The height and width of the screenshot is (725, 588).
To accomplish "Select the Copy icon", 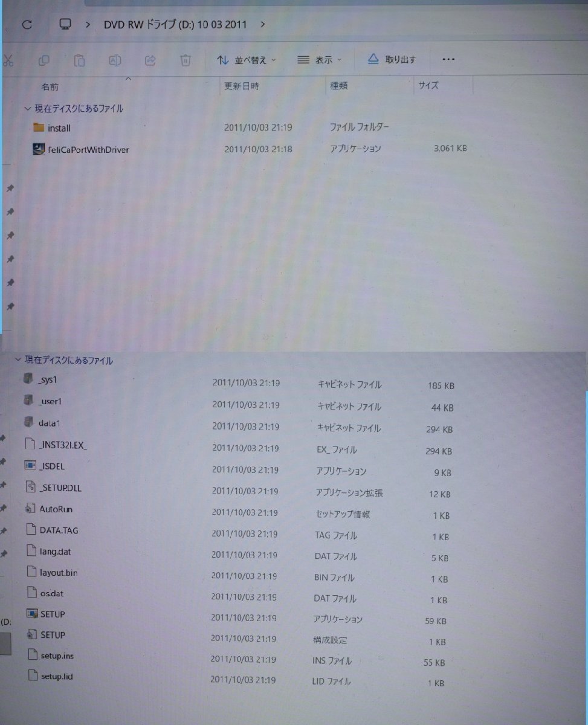I will coord(44,60).
